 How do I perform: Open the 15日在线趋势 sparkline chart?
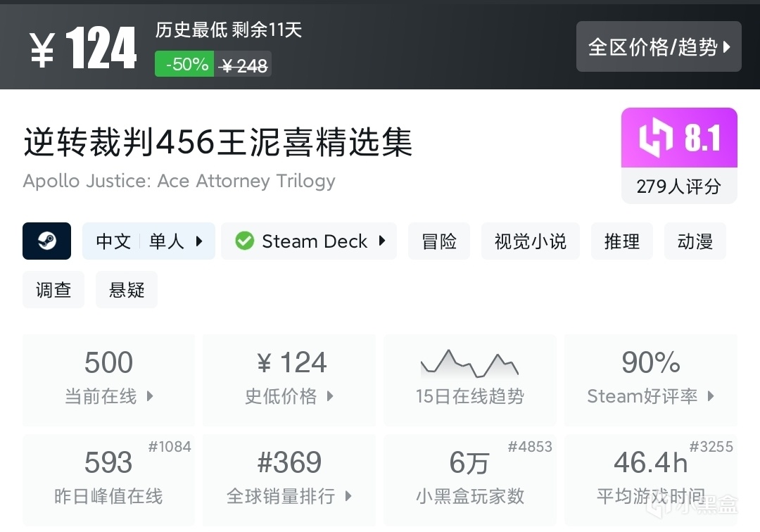coord(469,364)
